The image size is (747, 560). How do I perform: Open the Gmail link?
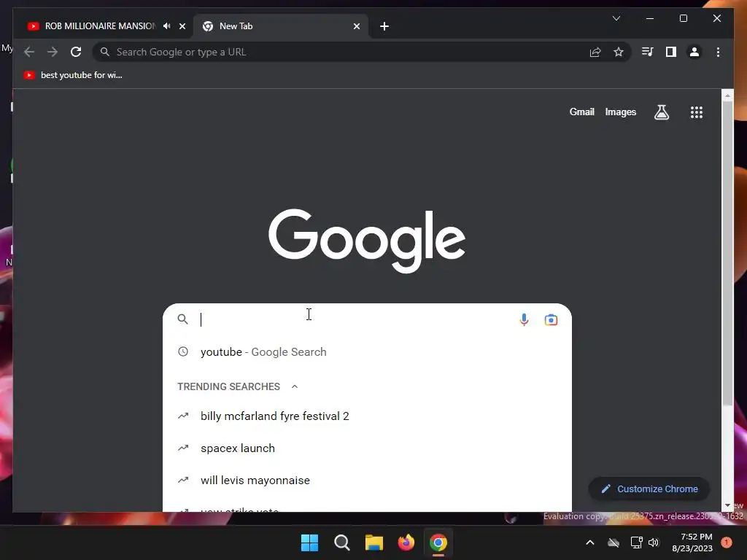point(581,112)
